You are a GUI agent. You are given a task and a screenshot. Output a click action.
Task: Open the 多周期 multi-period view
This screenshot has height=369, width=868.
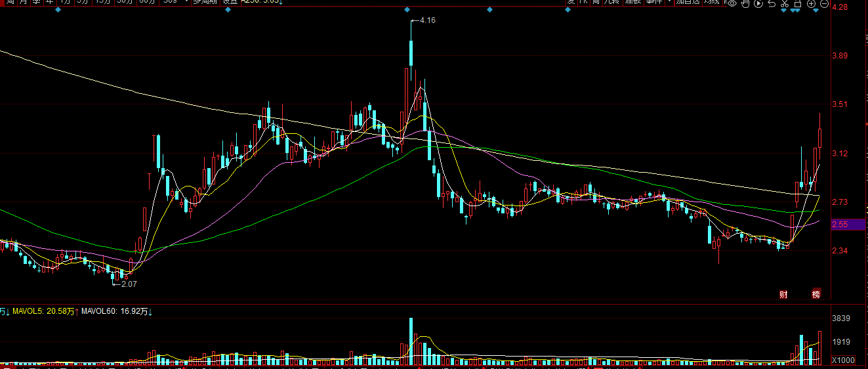click(205, 3)
